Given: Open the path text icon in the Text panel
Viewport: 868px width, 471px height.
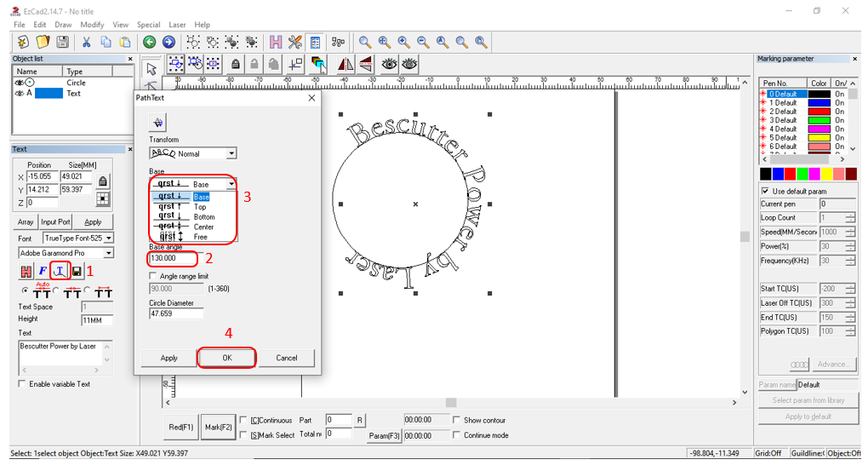Looking at the screenshot, I should [60, 271].
